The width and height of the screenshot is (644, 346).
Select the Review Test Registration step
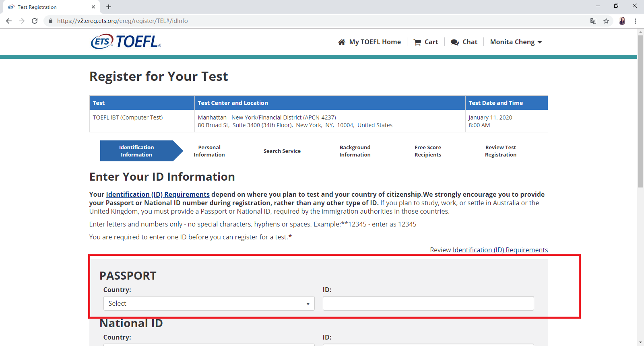501,151
